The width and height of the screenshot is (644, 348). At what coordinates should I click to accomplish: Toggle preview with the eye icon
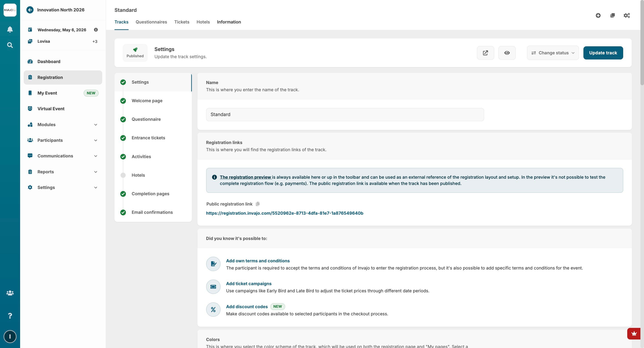coord(507,53)
